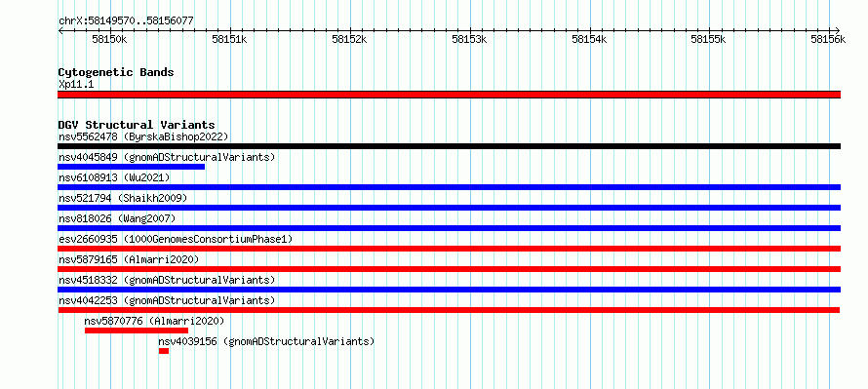This screenshot has width=868, height=389.
Task: Open variant nsv4518332 label
Action: click(x=167, y=280)
